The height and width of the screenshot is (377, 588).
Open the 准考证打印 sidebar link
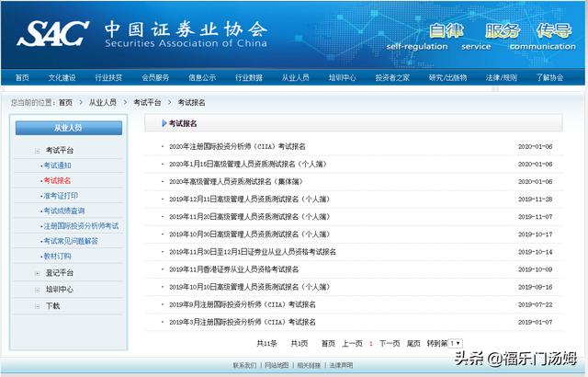pos(61,196)
